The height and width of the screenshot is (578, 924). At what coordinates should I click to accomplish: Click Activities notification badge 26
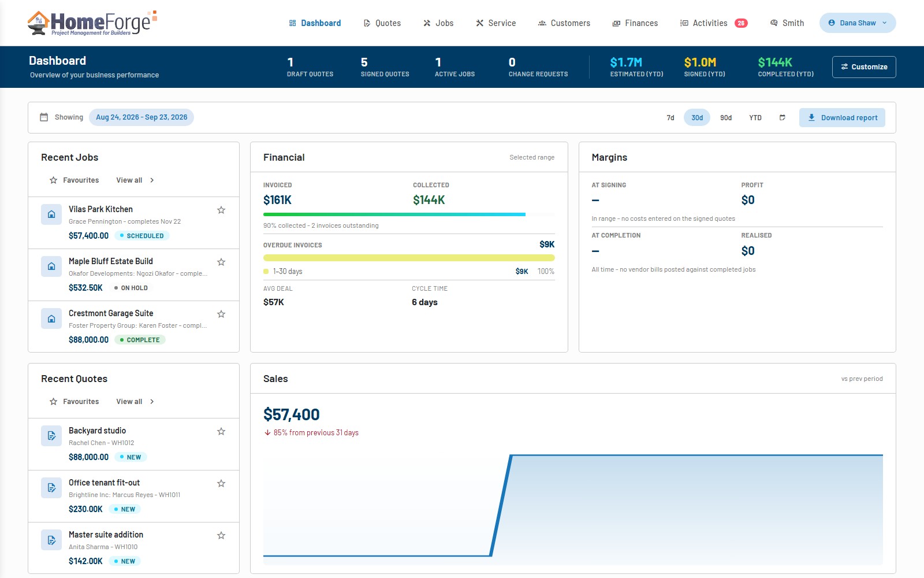(x=741, y=23)
